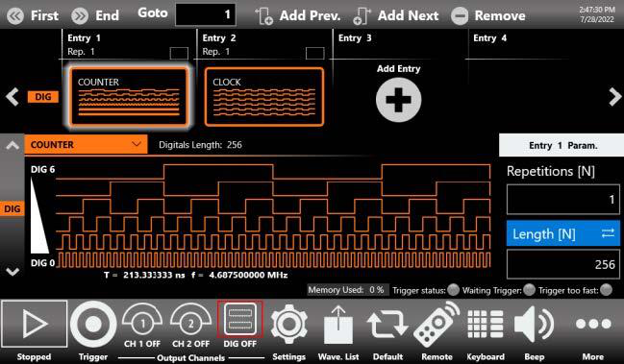Click the Add Entry plus button
This screenshot has height=364, width=624.
(x=398, y=99)
